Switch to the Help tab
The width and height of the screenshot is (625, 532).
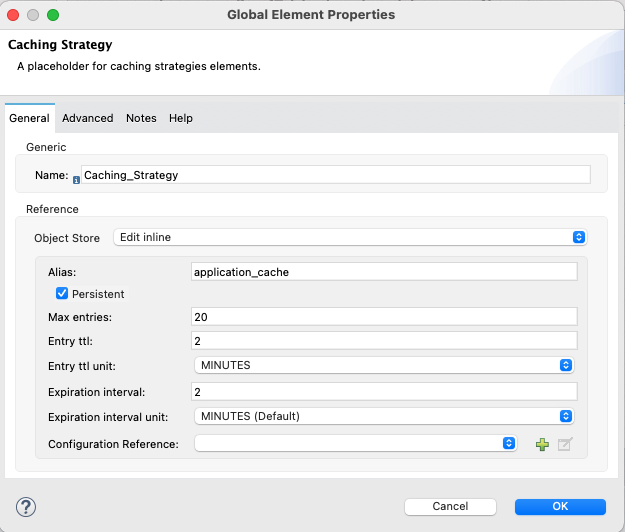pos(181,118)
